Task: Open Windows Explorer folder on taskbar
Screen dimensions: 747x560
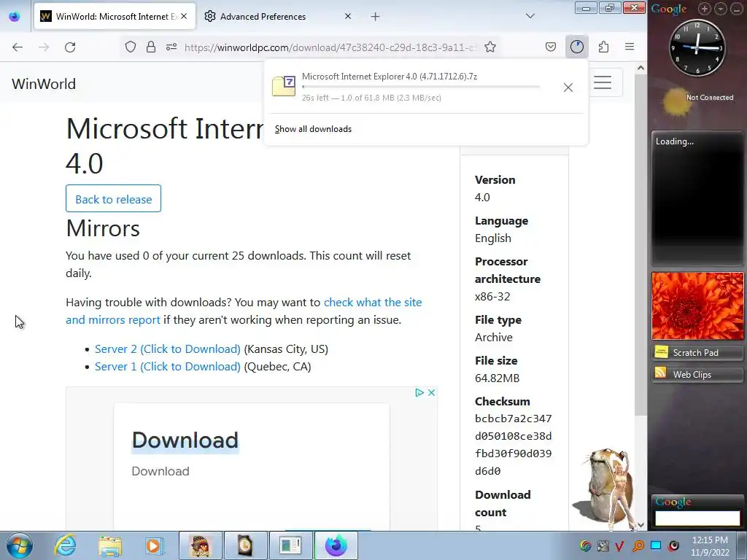Action: (x=110, y=545)
